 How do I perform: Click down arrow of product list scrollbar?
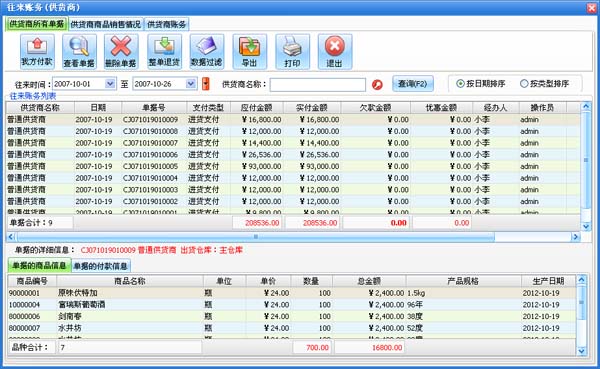point(582,351)
